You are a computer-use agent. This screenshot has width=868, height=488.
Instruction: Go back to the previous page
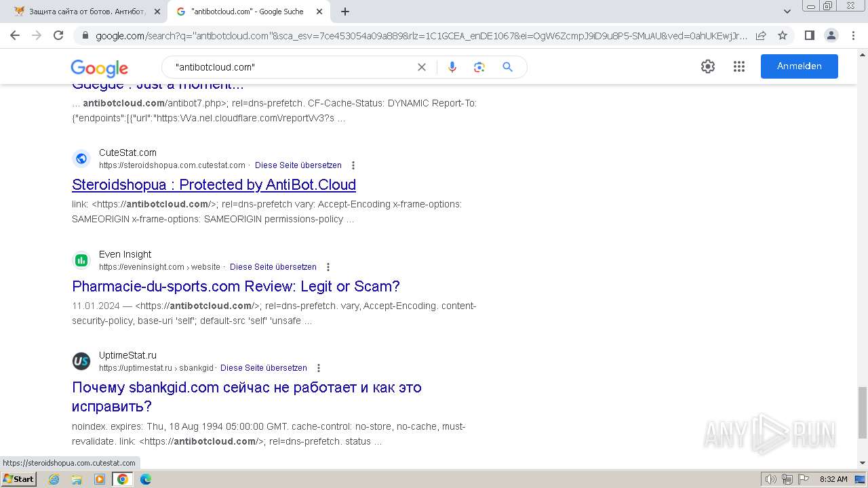pyautogui.click(x=15, y=35)
